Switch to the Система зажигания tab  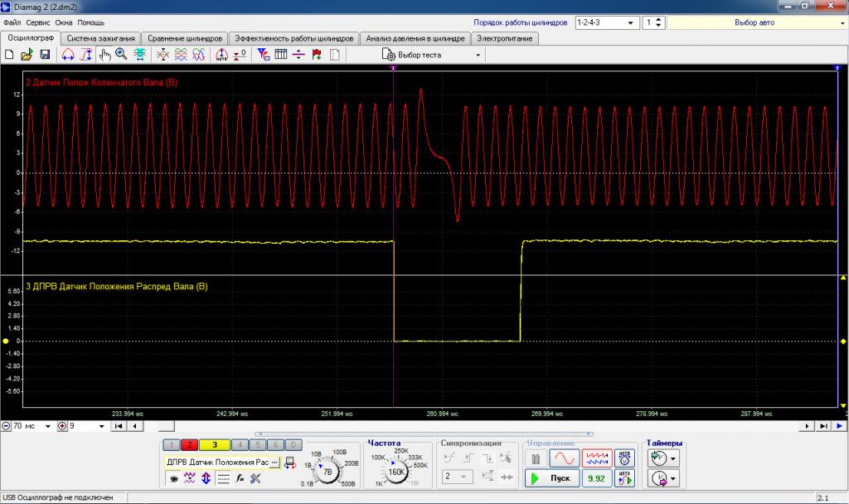100,38
